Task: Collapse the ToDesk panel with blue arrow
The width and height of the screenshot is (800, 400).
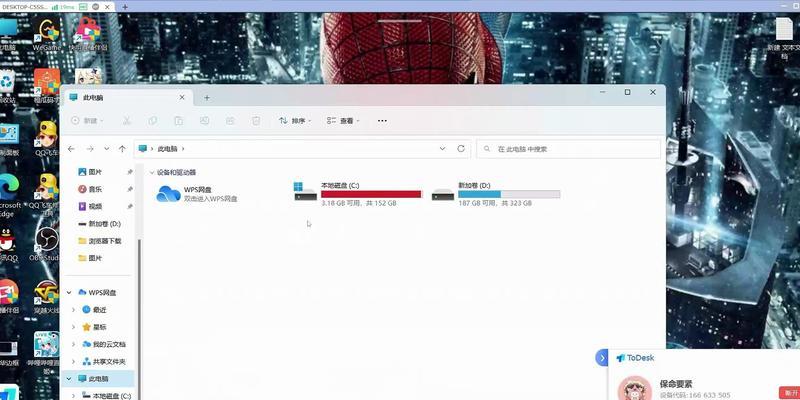Action: [602, 358]
